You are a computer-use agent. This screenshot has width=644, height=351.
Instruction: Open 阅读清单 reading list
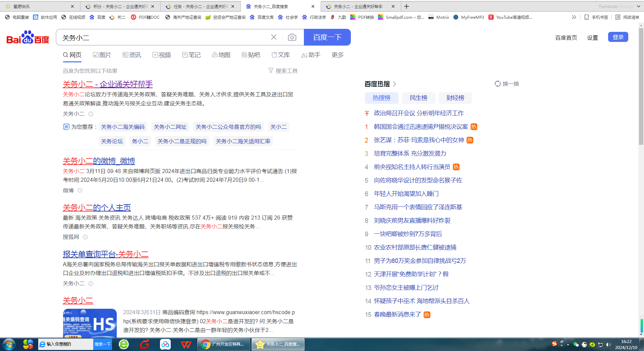pos(627,17)
